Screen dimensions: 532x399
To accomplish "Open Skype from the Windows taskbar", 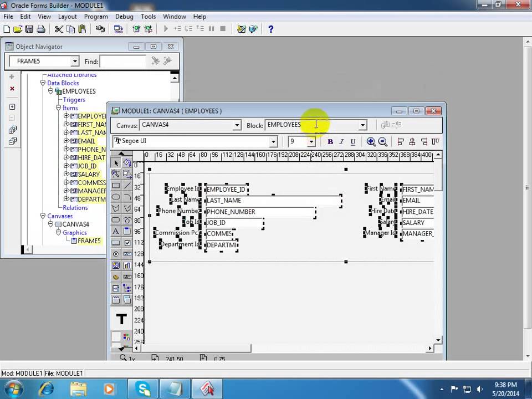I will click(143, 389).
